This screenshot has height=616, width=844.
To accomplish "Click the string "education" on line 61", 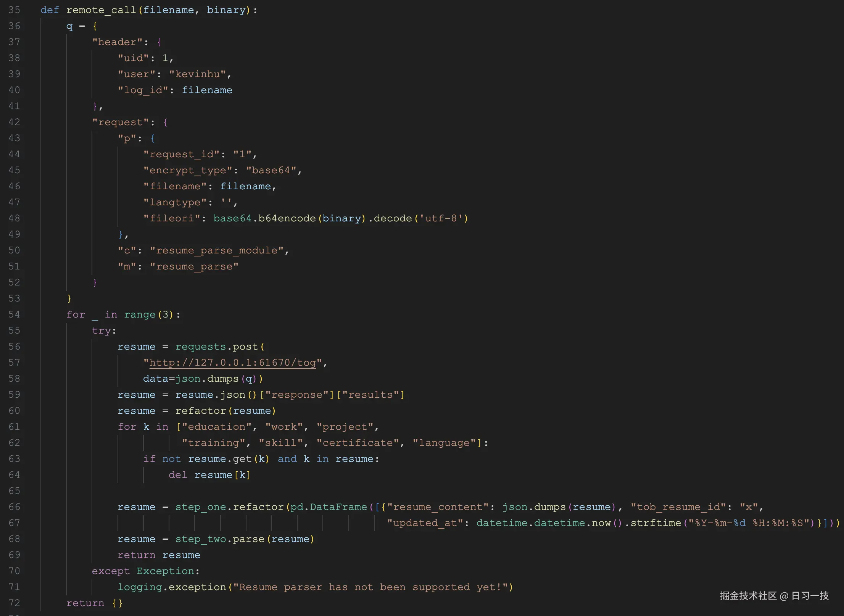I will click(218, 427).
